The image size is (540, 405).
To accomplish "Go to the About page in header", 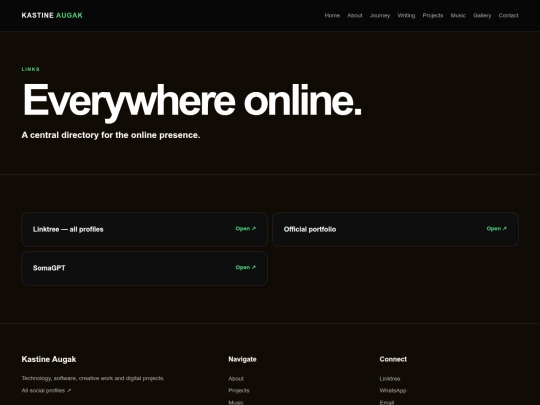I will [355, 15].
